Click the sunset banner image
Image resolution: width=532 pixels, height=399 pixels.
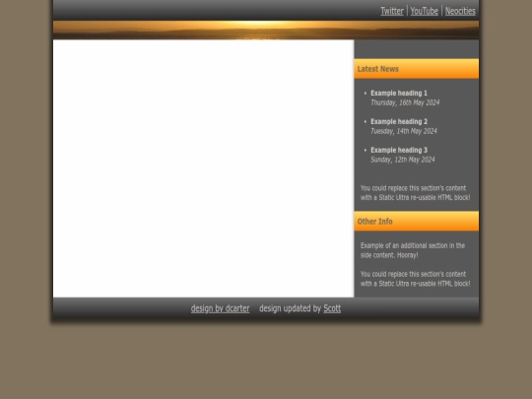pos(266,30)
